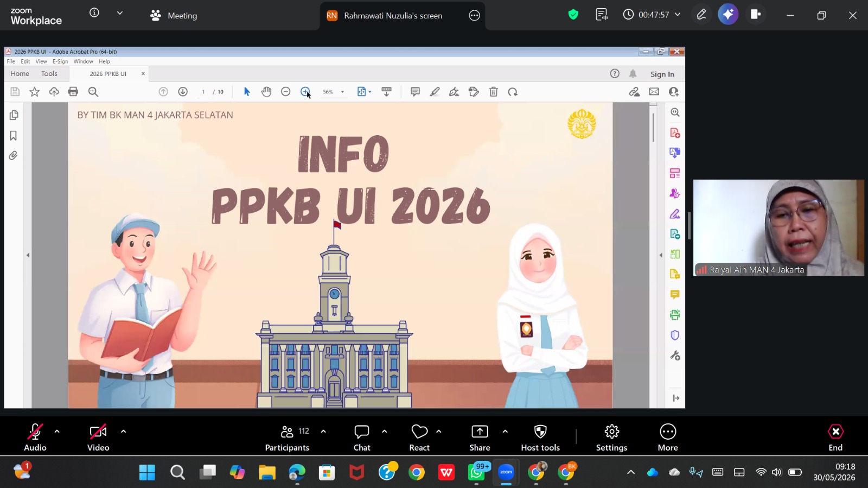The width and height of the screenshot is (868, 488).
Task: Open Edit menu in Acrobat
Action: [25, 61]
